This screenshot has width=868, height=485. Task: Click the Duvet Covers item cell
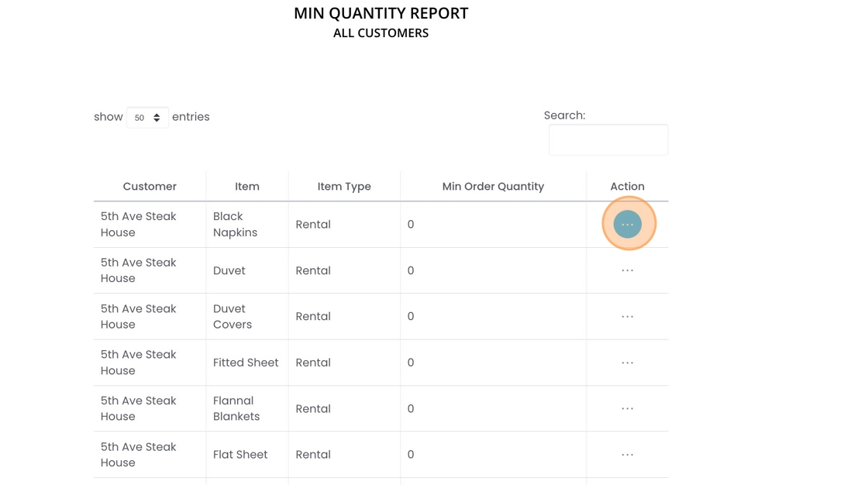pos(232,316)
